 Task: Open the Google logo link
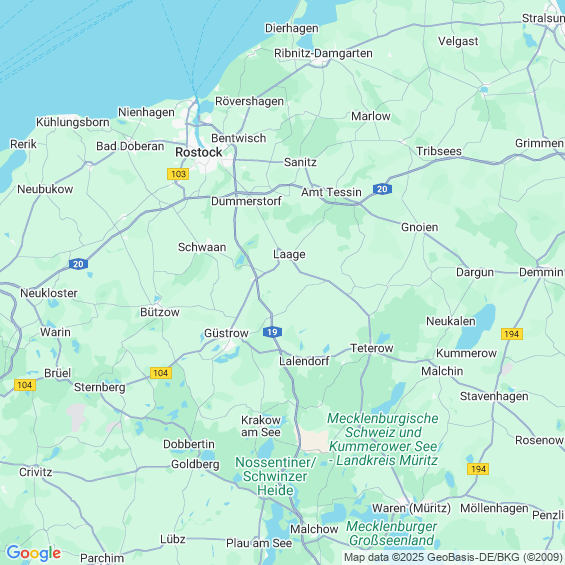coord(34,553)
